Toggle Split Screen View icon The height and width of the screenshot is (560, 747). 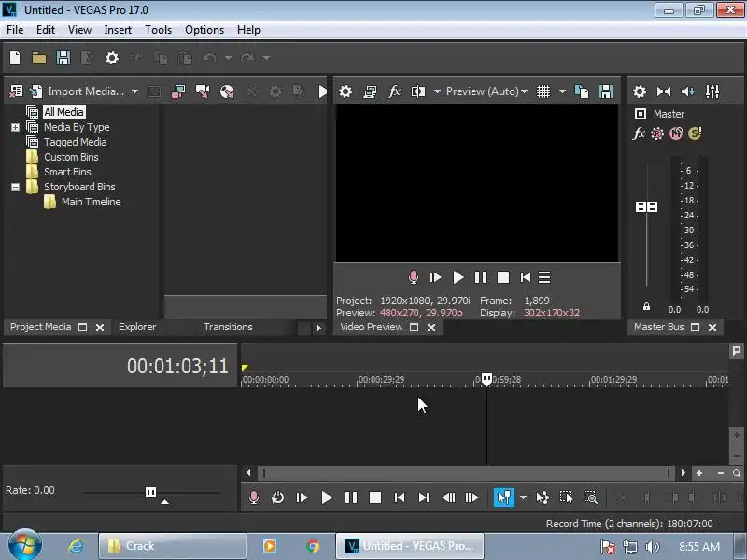(x=418, y=91)
